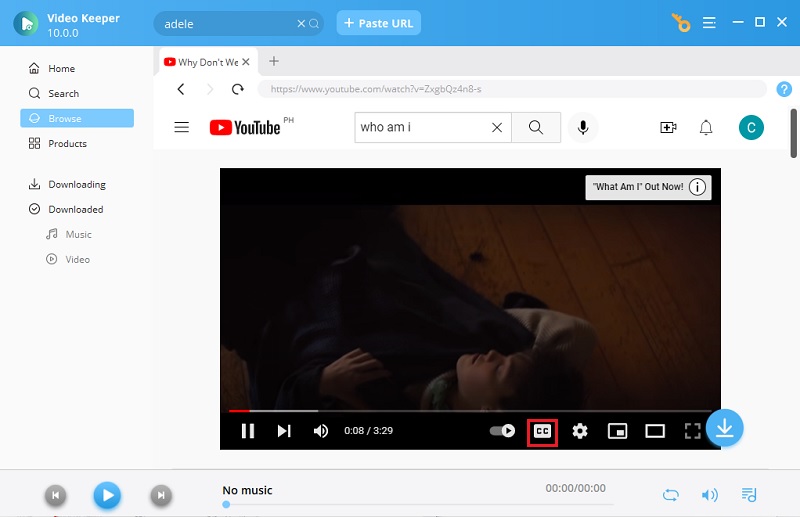800x517 pixels.
Task: Click the 0:08 / 3:29 time display
Action: pos(368,431)
